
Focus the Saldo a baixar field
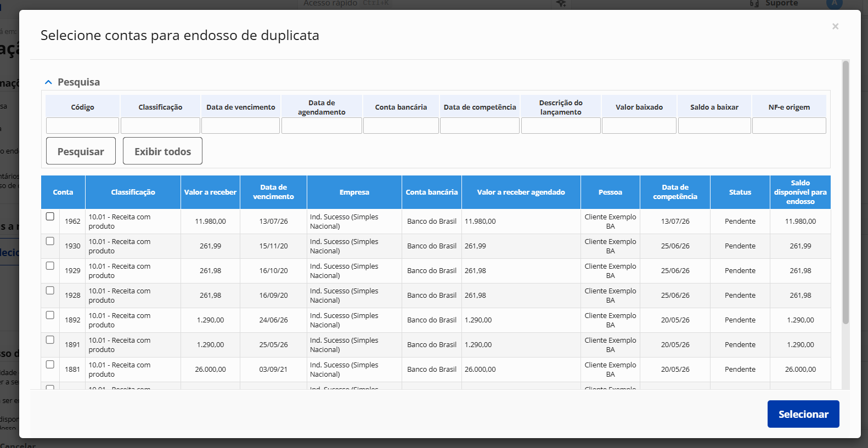point(714,126)
